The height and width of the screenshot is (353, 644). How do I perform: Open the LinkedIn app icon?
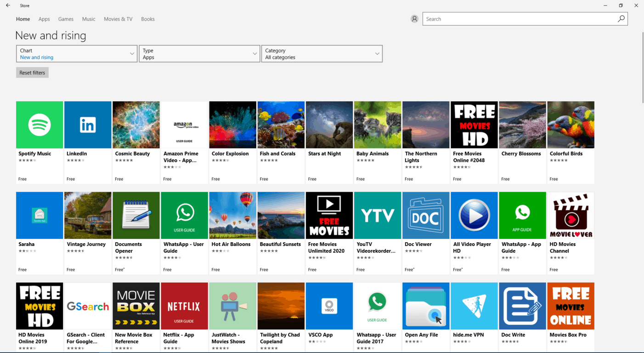pyautogui.click(x=88, y=125)
